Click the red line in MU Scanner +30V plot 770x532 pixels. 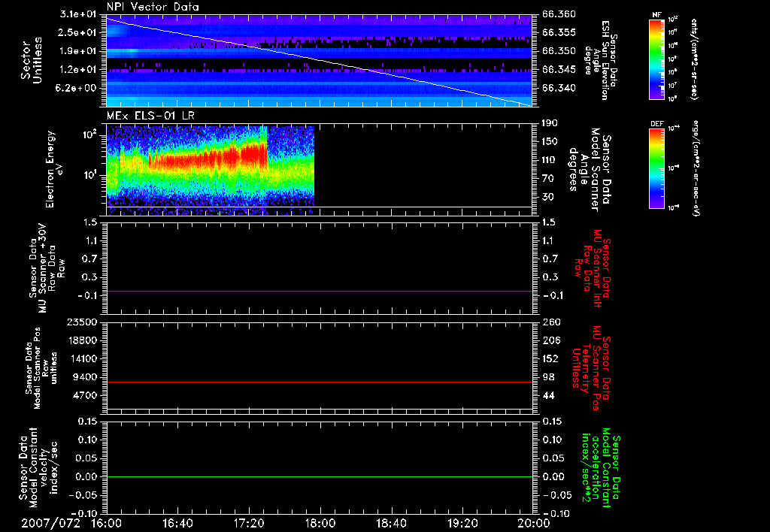point(320,291)
